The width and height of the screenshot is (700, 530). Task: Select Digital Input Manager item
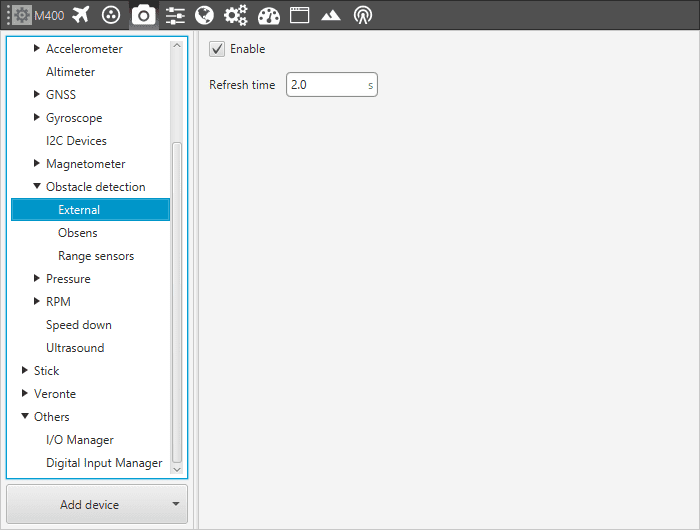[104, 463]
